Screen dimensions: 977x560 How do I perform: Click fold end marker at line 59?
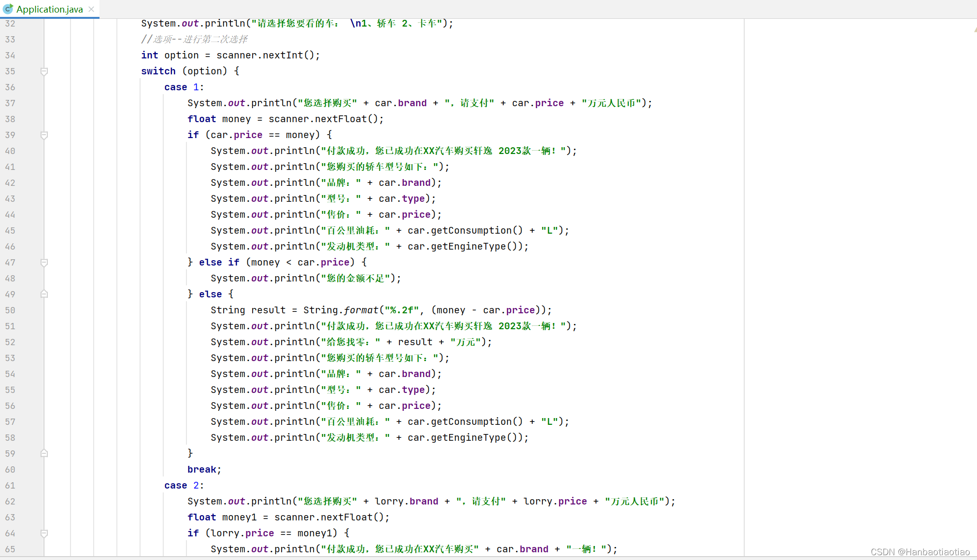44,453
